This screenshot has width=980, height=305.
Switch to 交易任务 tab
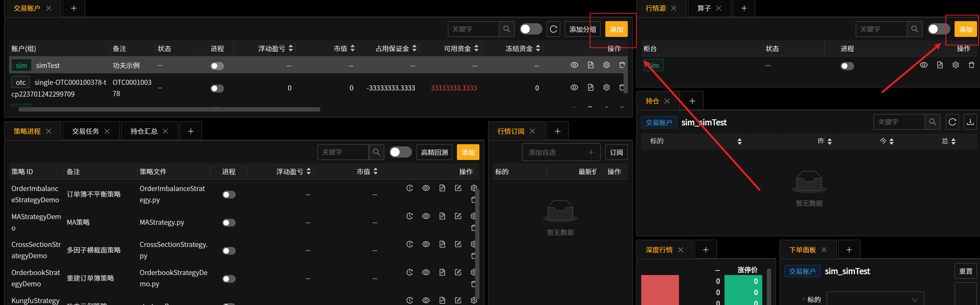86,131
